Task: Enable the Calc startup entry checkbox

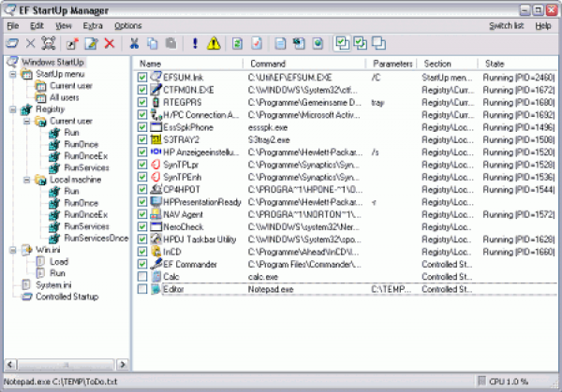Action: pyautogui.click(x=142, y=277)
